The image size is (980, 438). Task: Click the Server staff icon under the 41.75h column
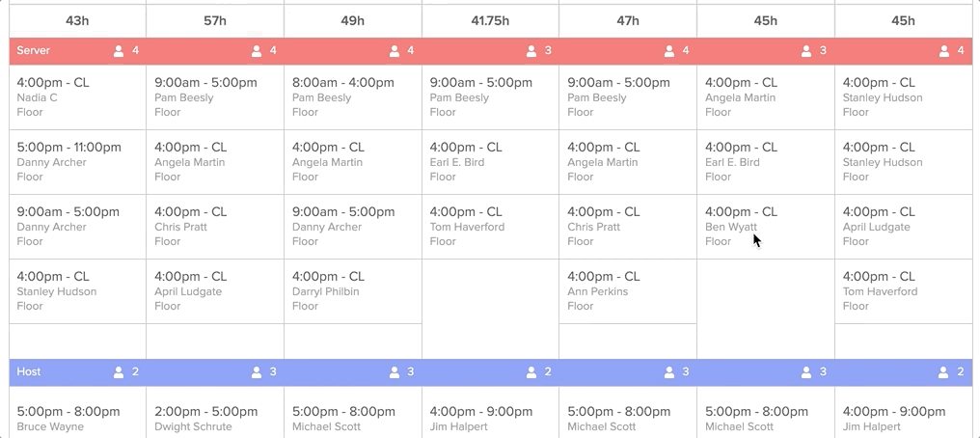point(531,51)
